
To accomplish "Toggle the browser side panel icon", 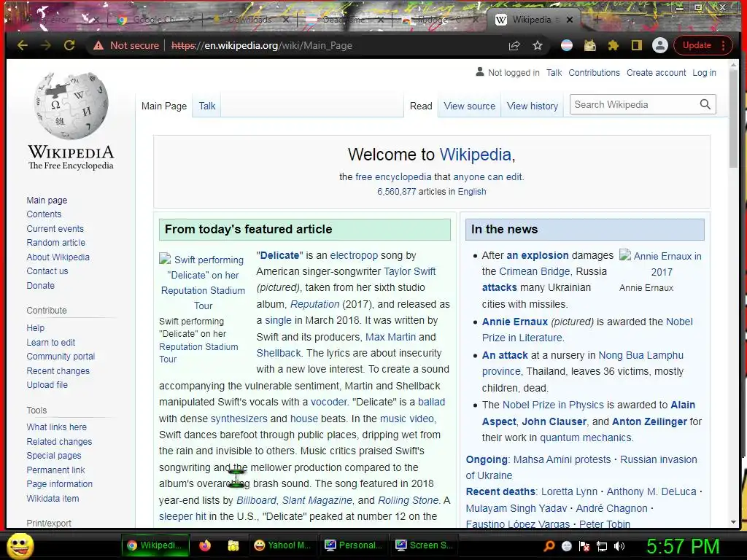I will [x=636, y=45].
